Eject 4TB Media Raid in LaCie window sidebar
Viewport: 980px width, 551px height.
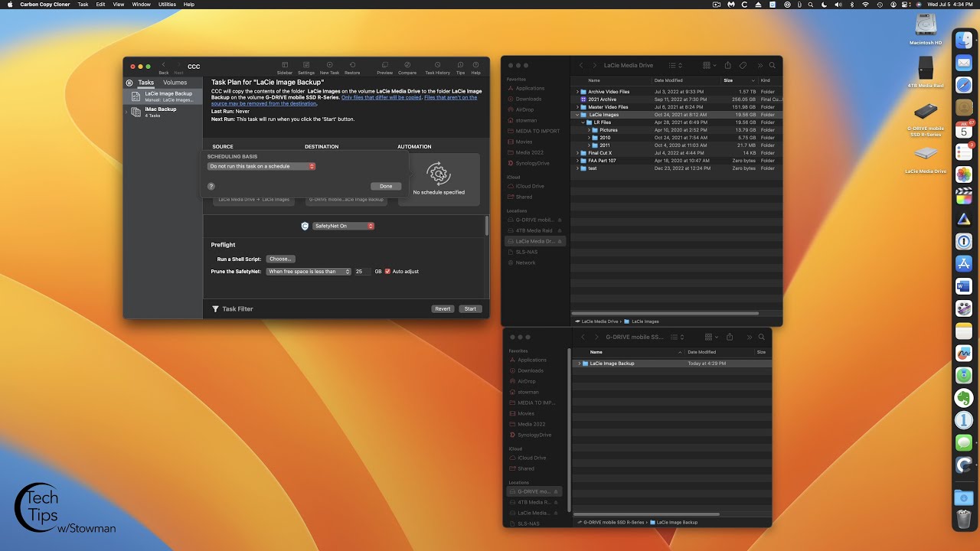560,230
